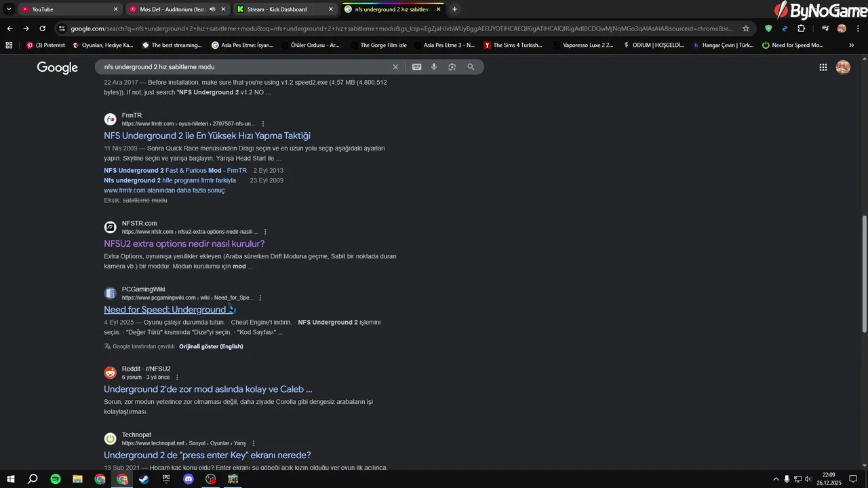The height and width of the screenshot is (488, 868).
Task: Switch to the YouTube tab
Action: [66, 9]
